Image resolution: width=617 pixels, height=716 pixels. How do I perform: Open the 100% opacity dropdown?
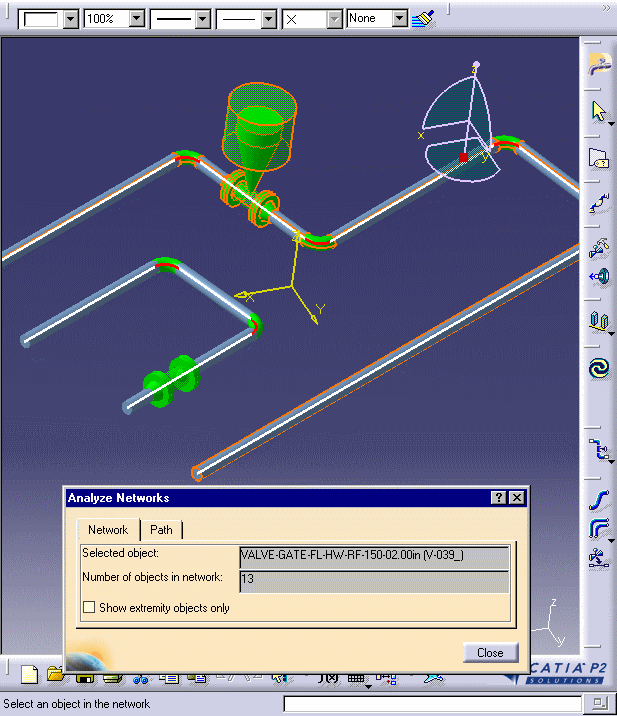click(x=136, y=19)
